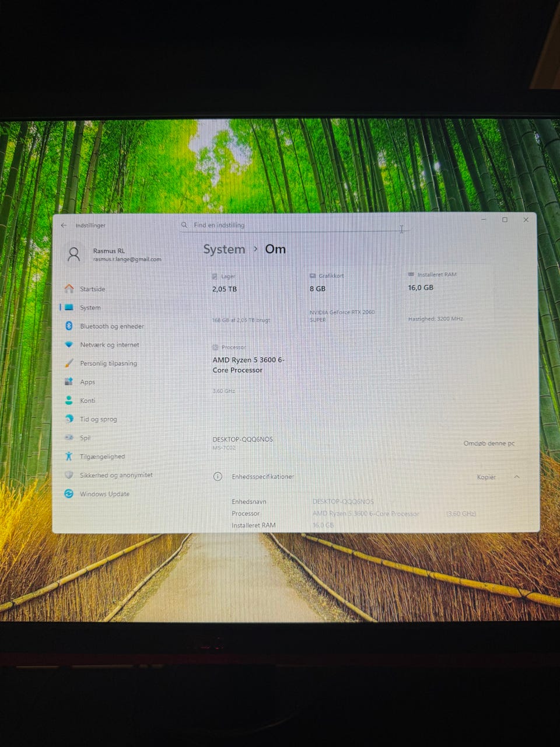Click the Sikkerhed og anonymitet shield icon
Image resolution: width=560 pixels, height=747 pixels.
pos(69,475)
